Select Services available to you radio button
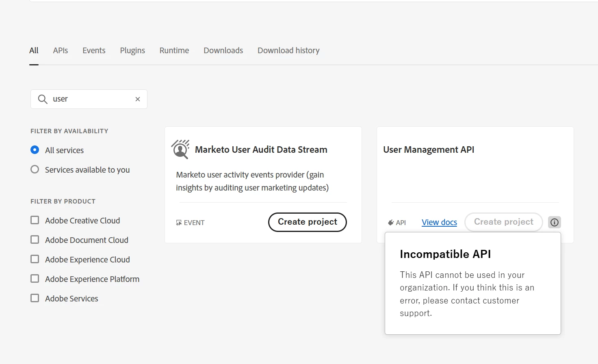Screen dimensions: 598x364 pos(35,169)
